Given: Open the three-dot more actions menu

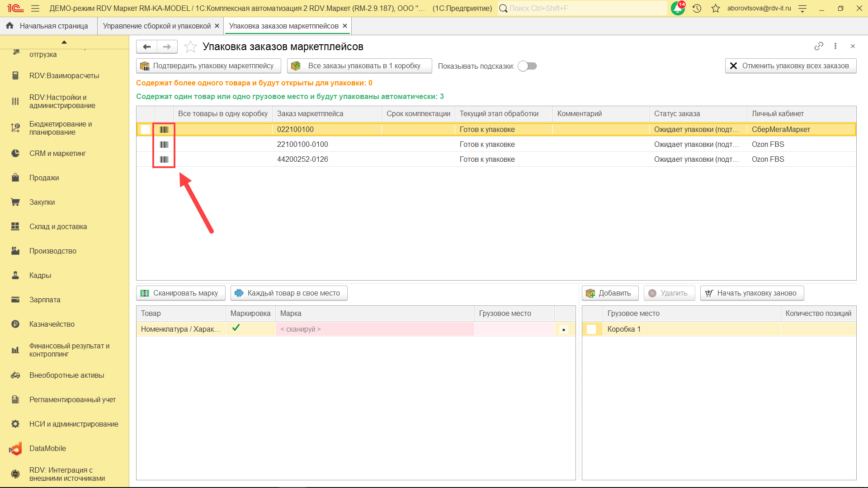Looking at the screenshot, I should (835, 46).
